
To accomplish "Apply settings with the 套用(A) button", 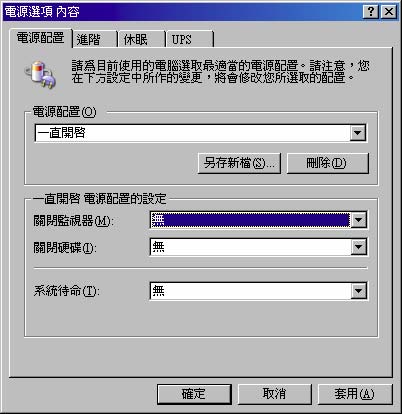I will pyautogui.click(x=355, y=394).
